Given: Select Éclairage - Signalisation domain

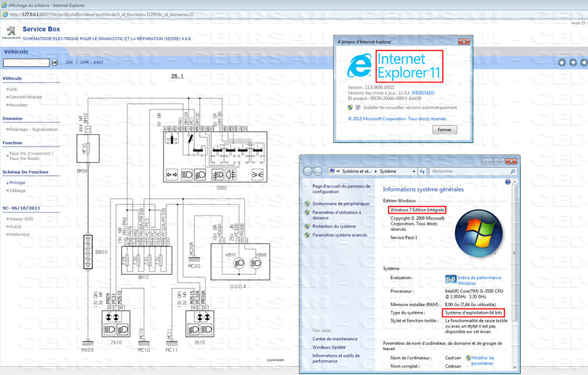Looking at the screenshot, I should pos(34,130).
